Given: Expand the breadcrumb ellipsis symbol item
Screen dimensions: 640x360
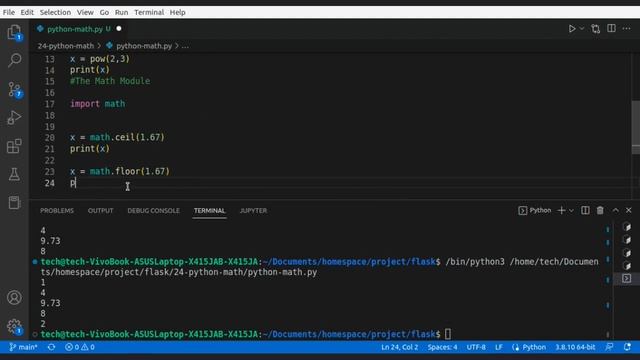Looking at the screenshot, I should coord(185,46).
